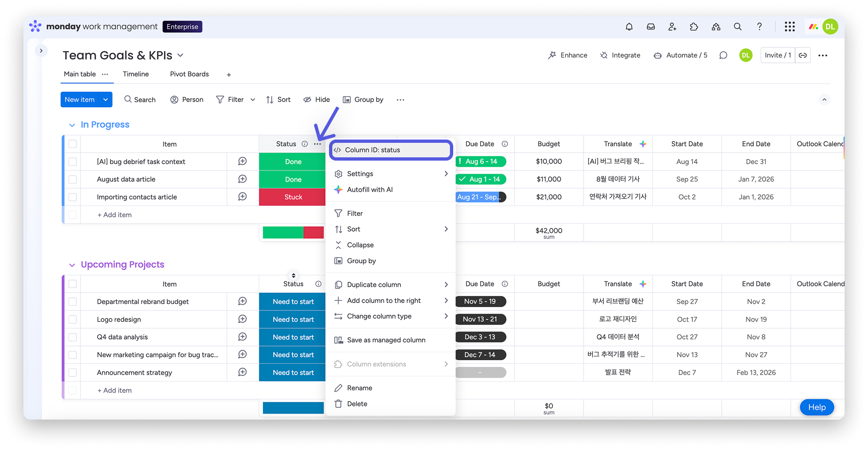Viewport: 868px width, 450px height.
Task: Click the Translate AI sparkle icon in In Progress
Action: click(643, 144)
